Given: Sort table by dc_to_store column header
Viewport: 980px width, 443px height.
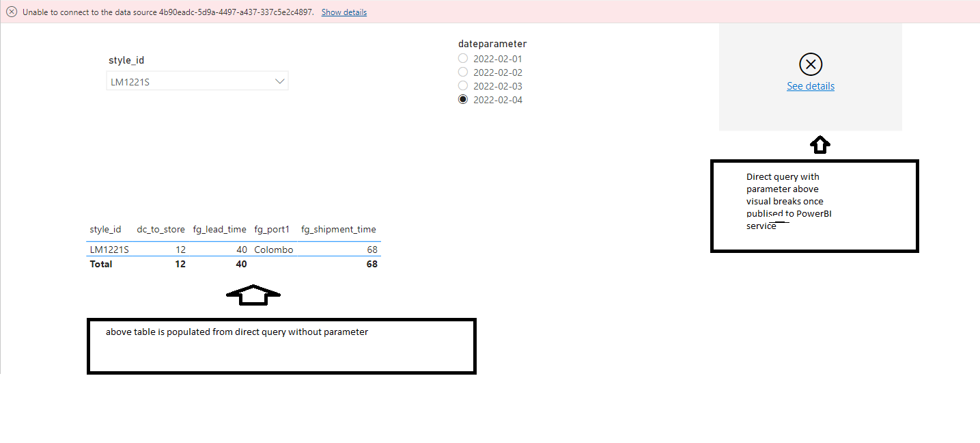Looking at the screenshot, I should pos(160,230).
